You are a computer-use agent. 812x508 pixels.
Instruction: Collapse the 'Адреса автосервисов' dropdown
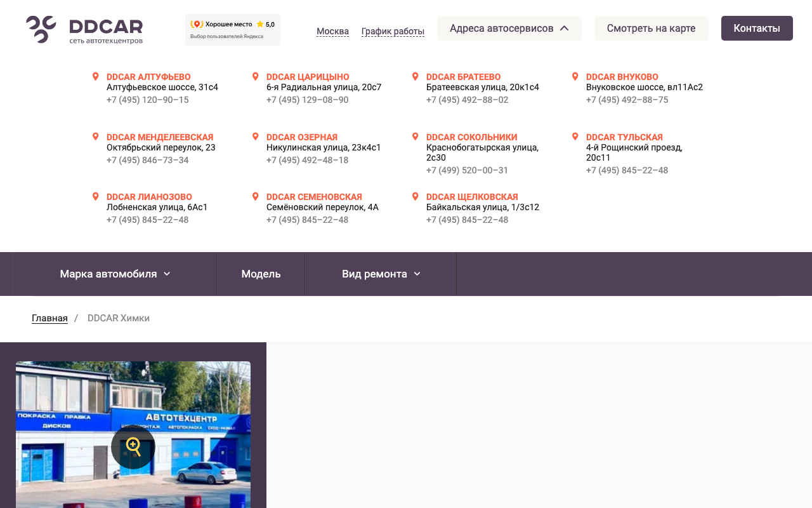[509, 29]
